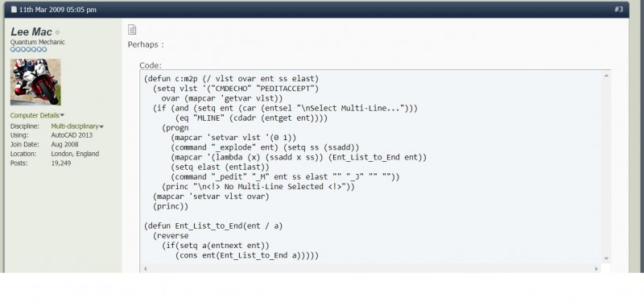Expand the Computer Details dropdown
The height and width of the screenshot is (306, 644).
pos(37,115)
